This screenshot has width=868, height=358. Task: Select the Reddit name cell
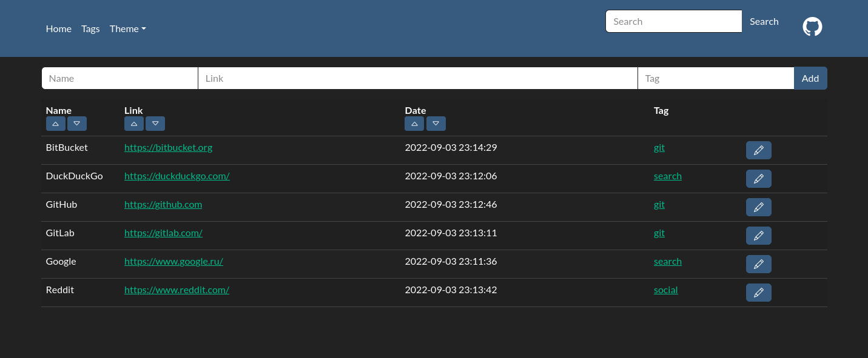(x=60, y=290)
